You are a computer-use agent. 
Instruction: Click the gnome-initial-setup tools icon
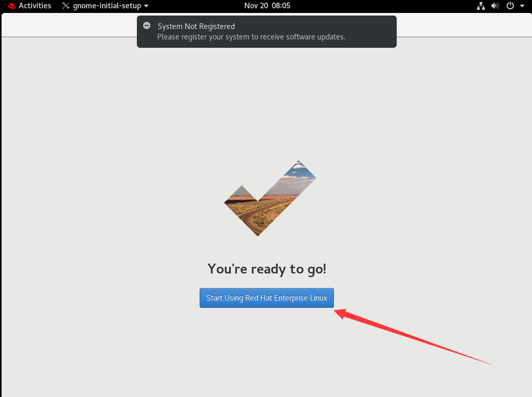coord(66,6)
